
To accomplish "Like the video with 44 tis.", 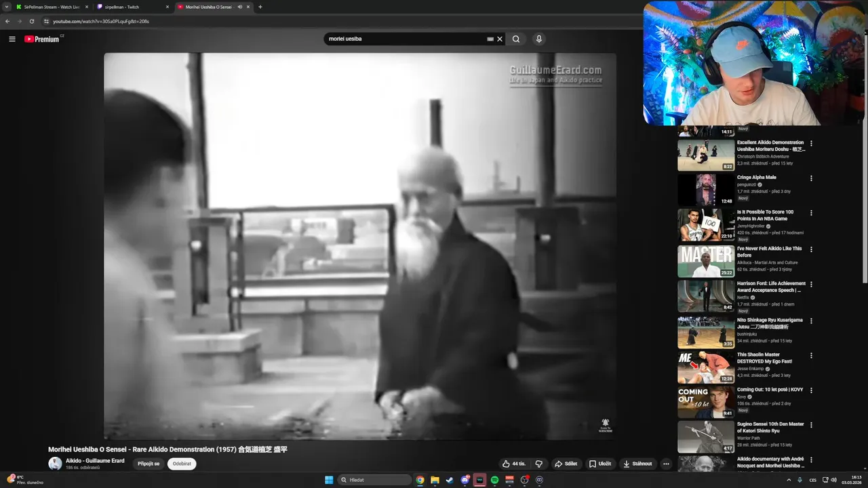I will (x=514, y=464).
